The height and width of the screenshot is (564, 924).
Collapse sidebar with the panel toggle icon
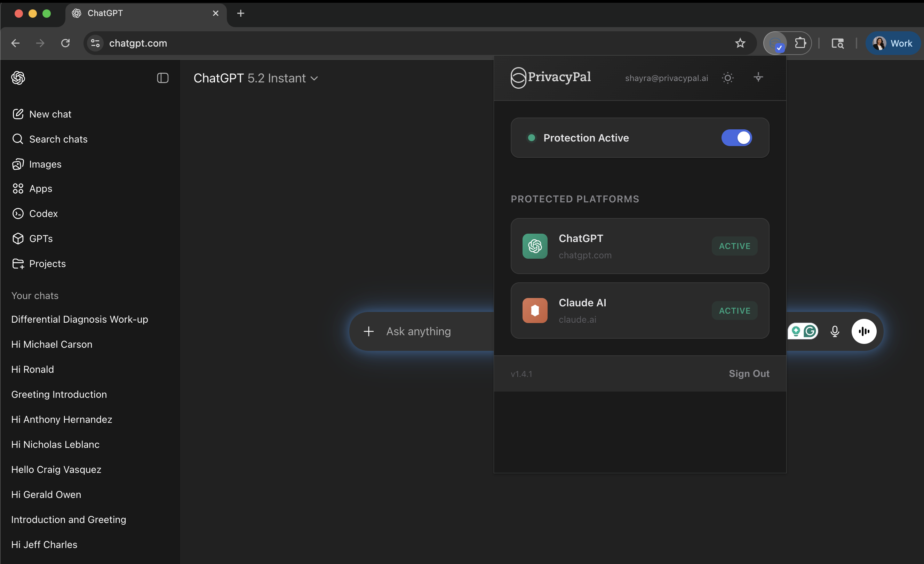coord(162,78)
